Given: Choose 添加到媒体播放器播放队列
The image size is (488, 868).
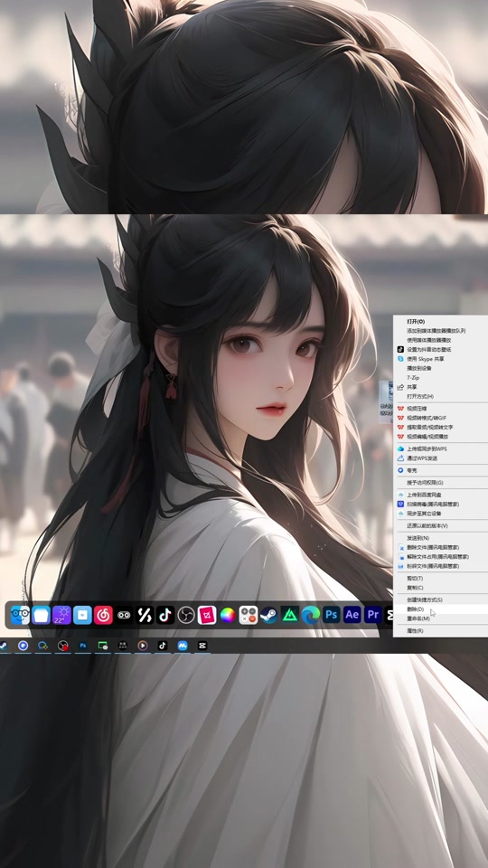Looking at the screenshot, I should click(x=440, y=331).
